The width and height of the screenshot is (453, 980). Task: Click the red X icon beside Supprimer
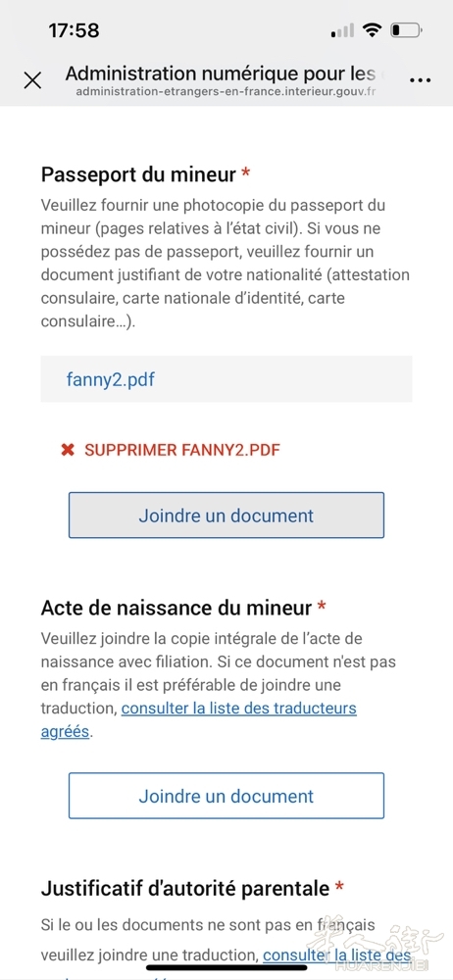coord(68,450)
